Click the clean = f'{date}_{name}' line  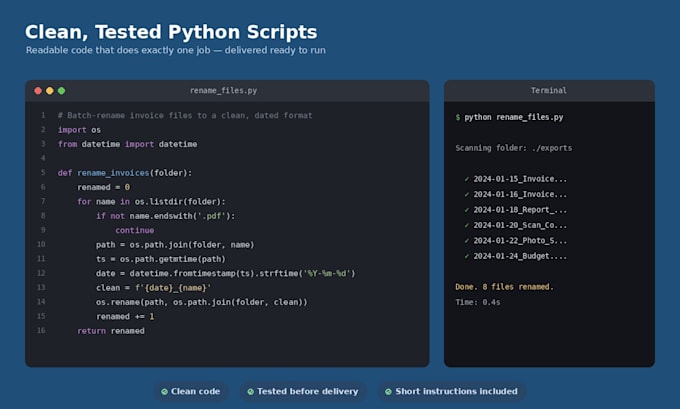tap(154, 288)
